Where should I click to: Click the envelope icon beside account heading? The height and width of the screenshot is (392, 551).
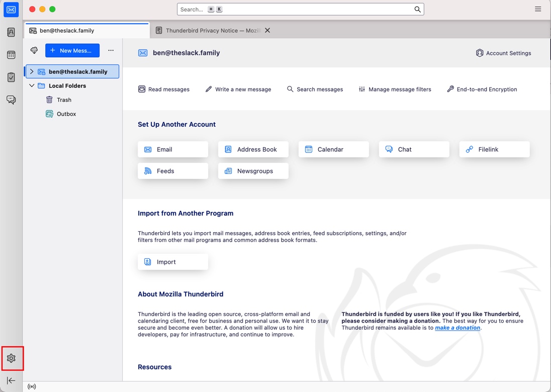(143, 53)
